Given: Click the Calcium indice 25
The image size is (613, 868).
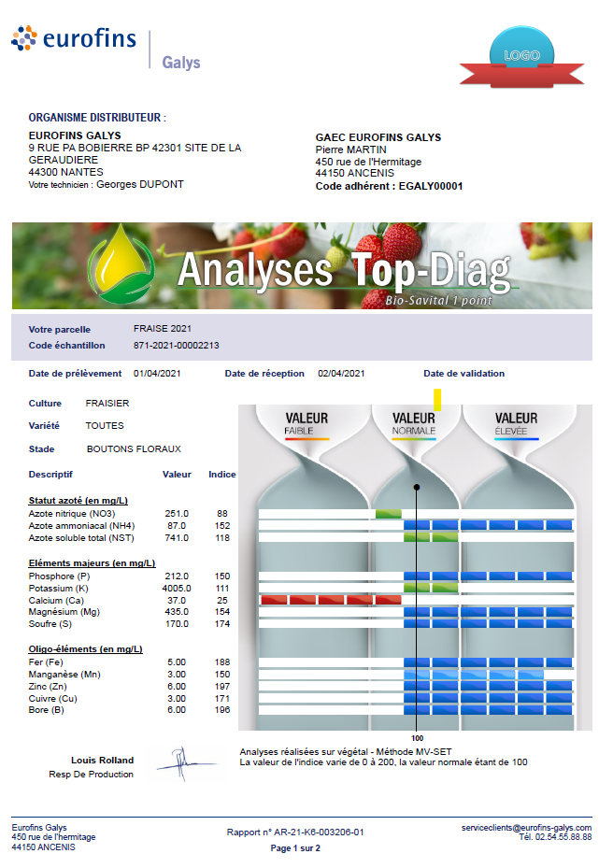Looking at the screenshot, I should (x=222, y=600).
